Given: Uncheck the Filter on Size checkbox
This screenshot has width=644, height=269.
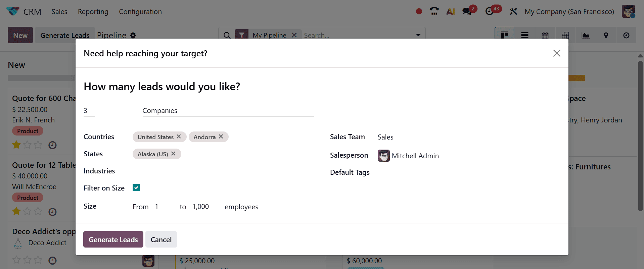Looking at the screenshot, I should click(x=136, y=188).
